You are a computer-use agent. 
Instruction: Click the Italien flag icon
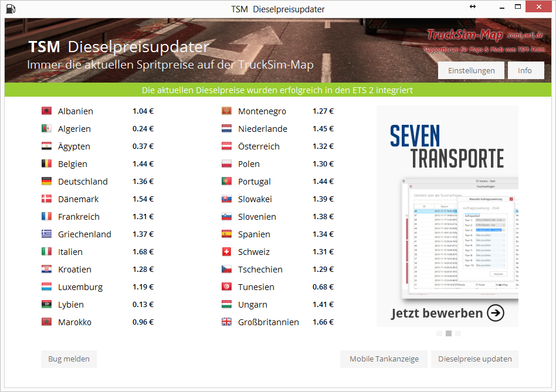click(46, 251)
